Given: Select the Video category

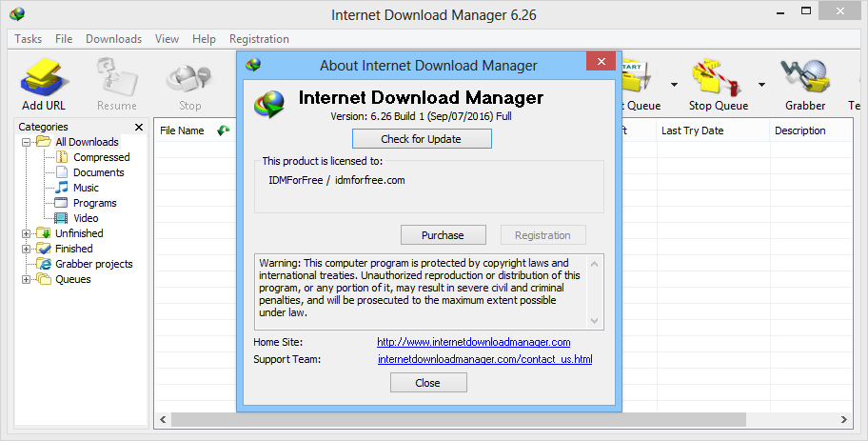Looking at the screenshot, I should [86, 218].
